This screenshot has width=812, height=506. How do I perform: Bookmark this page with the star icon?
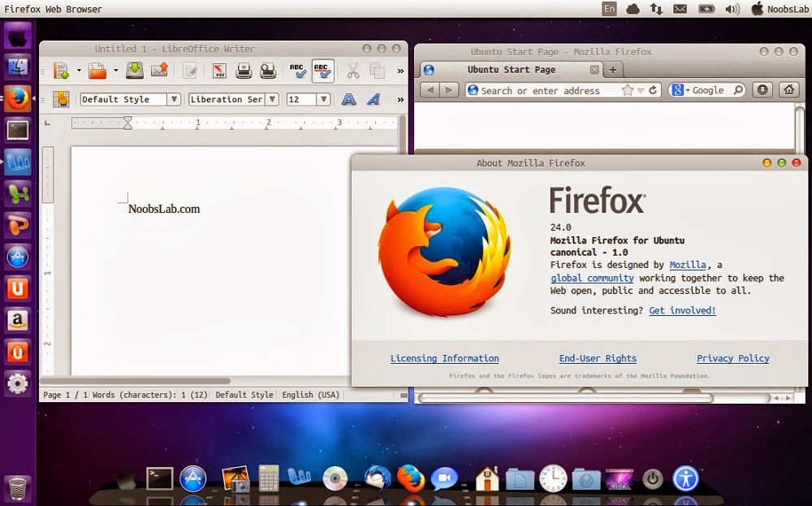coord(627,91)
